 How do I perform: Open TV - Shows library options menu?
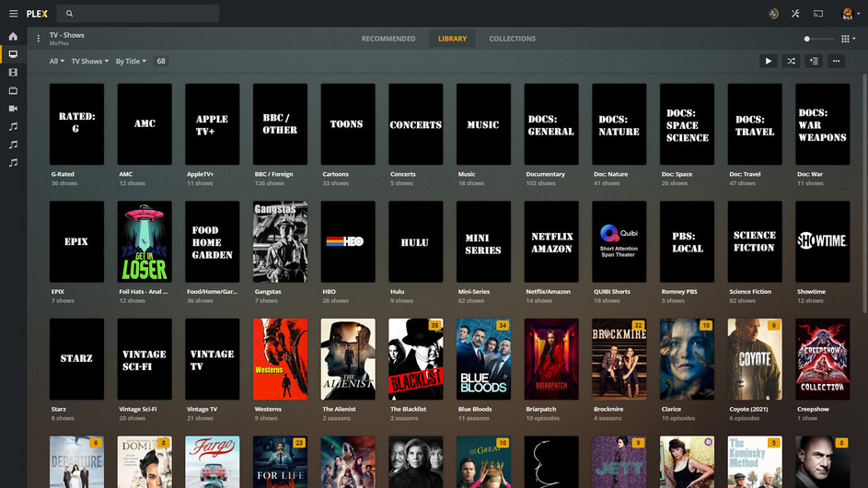pyautogui.click(x=38, y=39)
